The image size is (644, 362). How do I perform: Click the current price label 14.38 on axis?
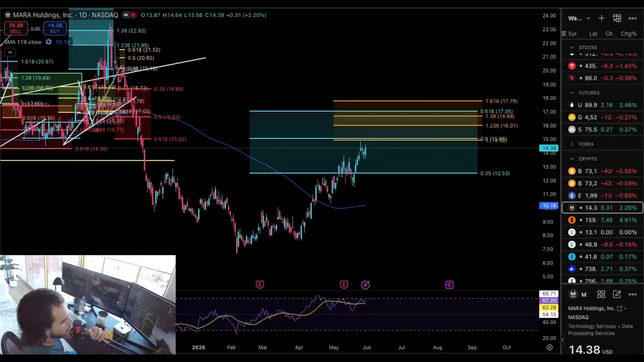548,148
